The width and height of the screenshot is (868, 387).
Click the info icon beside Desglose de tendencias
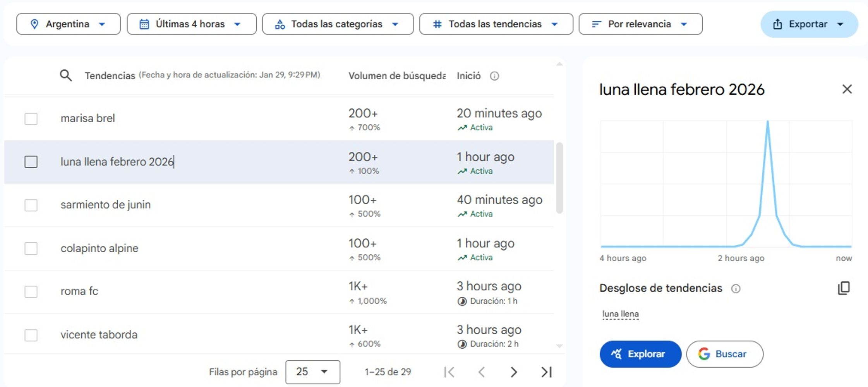[736, 288]
